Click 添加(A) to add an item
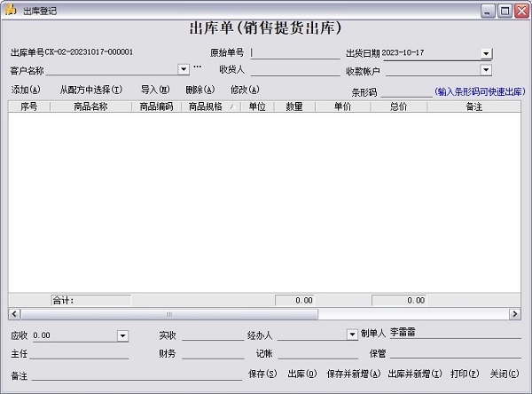532x394 pixels. (x=26, y=90)
